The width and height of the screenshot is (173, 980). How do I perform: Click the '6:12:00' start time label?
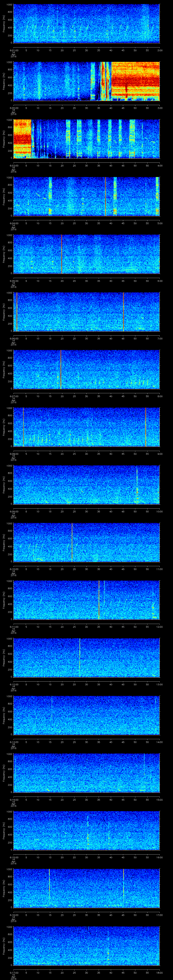pyautogui.click(x=14, y=684)
